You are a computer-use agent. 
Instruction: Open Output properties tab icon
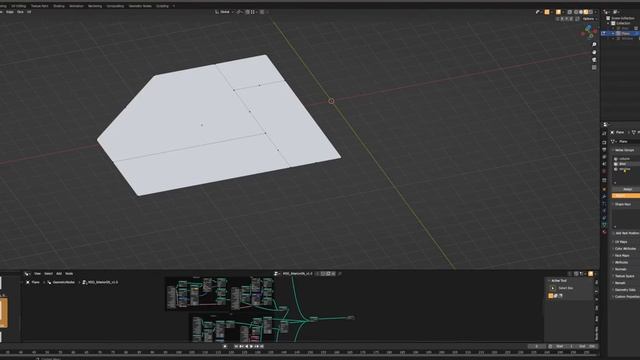pos(604,149)
